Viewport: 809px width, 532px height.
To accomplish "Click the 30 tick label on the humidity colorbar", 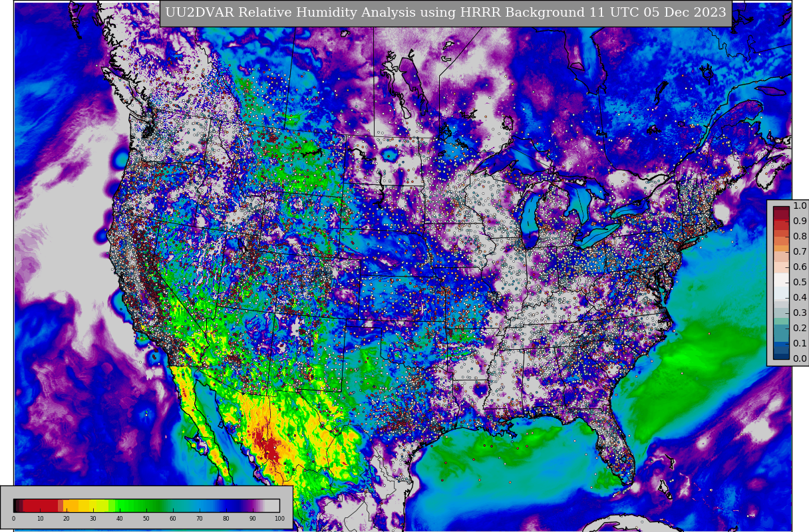I will click(x=93, y=519).
